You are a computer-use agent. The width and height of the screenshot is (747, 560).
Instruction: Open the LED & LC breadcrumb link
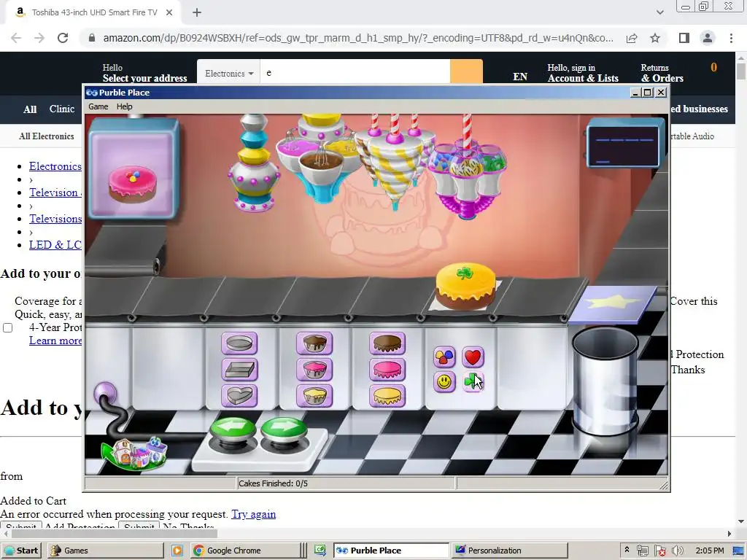pyautogui.click(x=55, y=245)
